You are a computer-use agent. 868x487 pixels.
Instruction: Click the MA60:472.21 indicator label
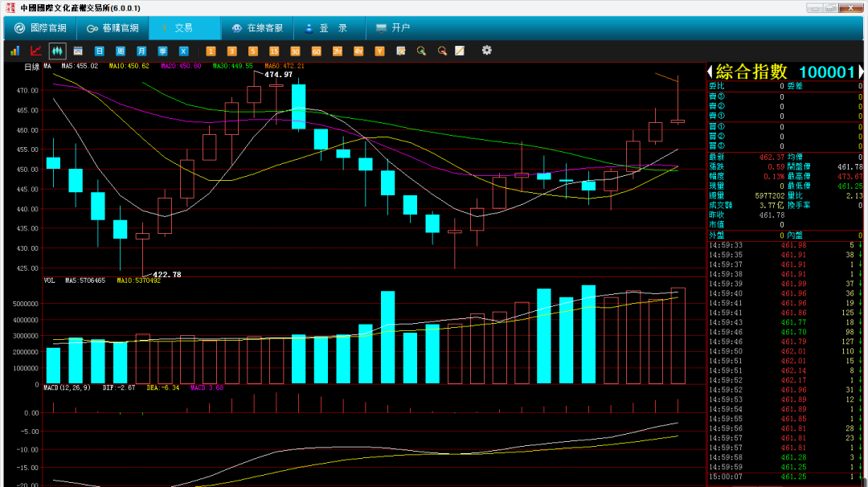(x=285, y=66)
